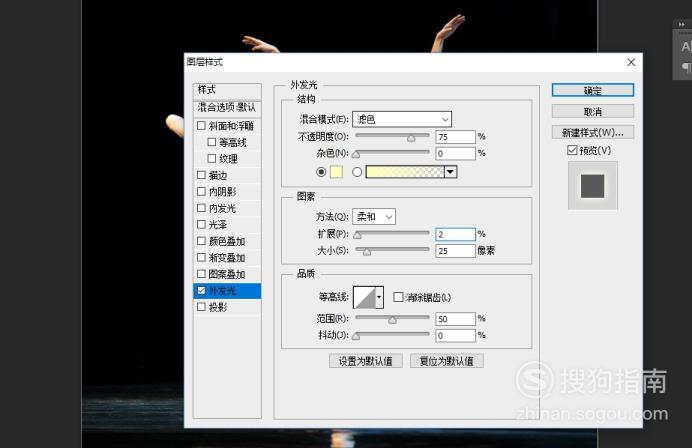Enable the 图案叠加 checkbox

tap(201, 274)
